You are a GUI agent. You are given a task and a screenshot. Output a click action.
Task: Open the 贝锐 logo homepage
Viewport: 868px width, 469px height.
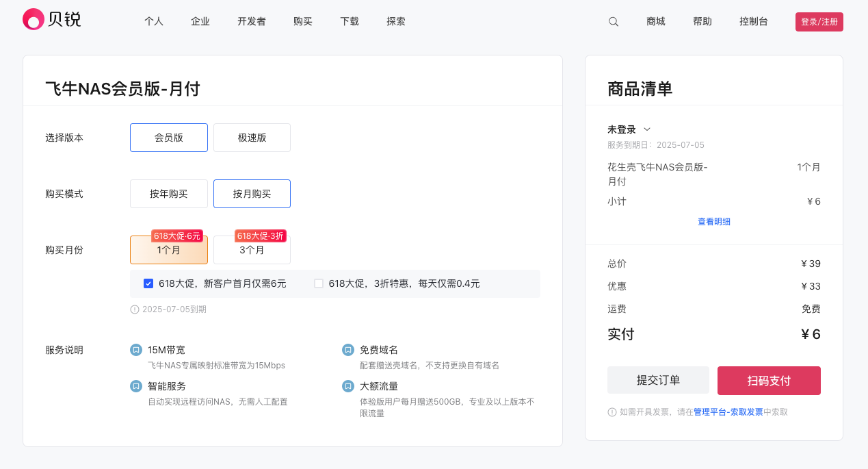pos(52,19)
